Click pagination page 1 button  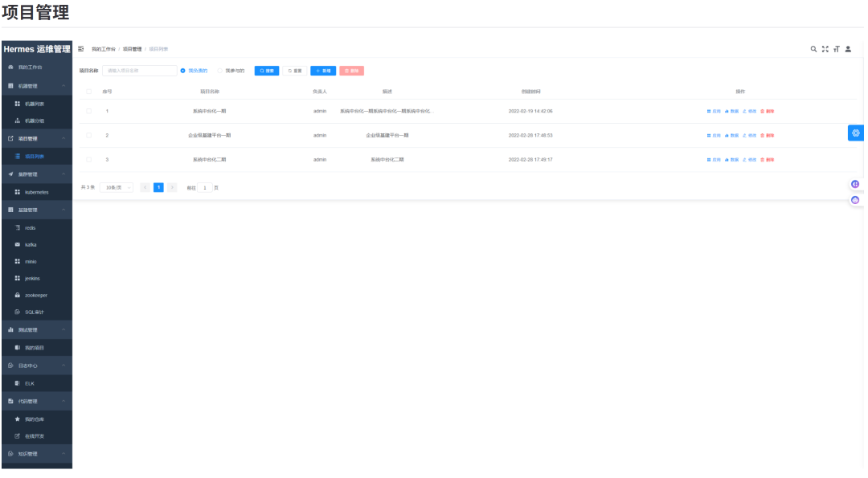158,187
